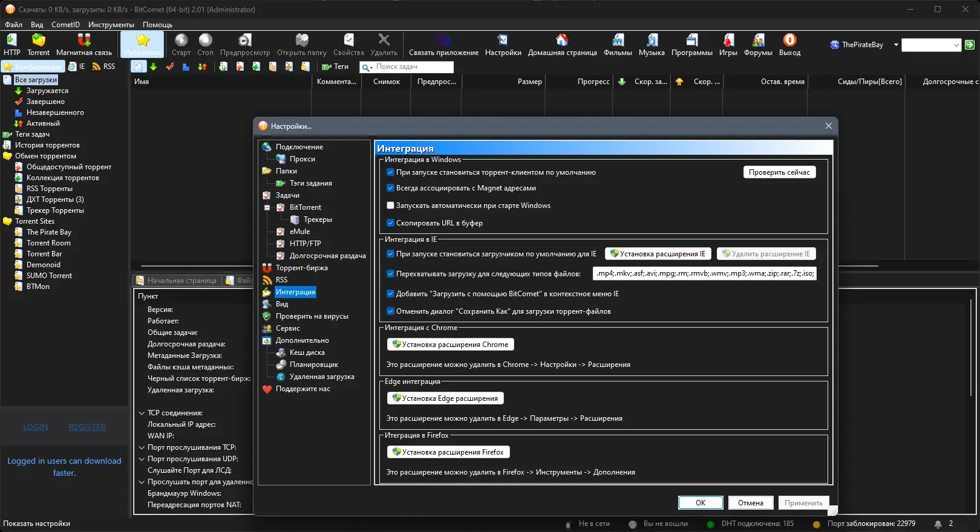
Task: Open the Movies toolbar icon
Action: click(x=618, y=41)
